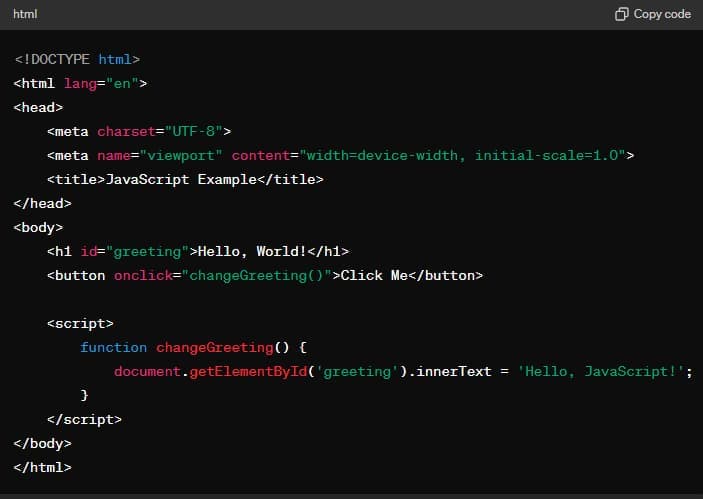
Task: Click the closing </html> tag
Action: pyautogui.click(x=43, y=468)
